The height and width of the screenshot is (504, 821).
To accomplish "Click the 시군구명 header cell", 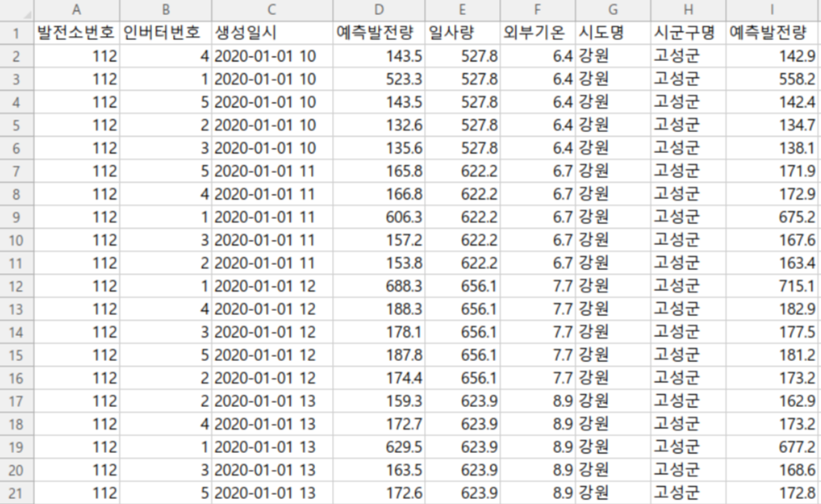I will (x=689, y=33).
